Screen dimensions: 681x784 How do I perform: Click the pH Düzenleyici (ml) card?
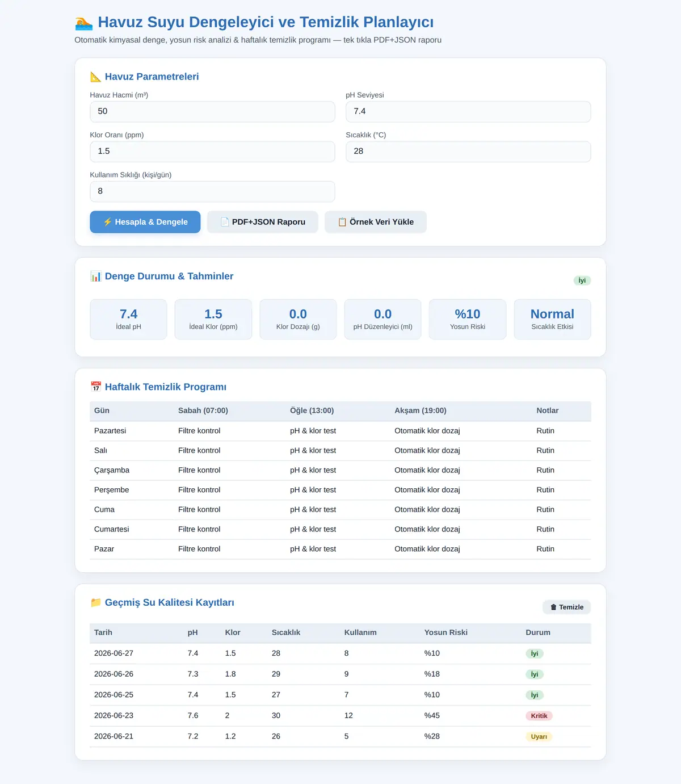(383, 320)
